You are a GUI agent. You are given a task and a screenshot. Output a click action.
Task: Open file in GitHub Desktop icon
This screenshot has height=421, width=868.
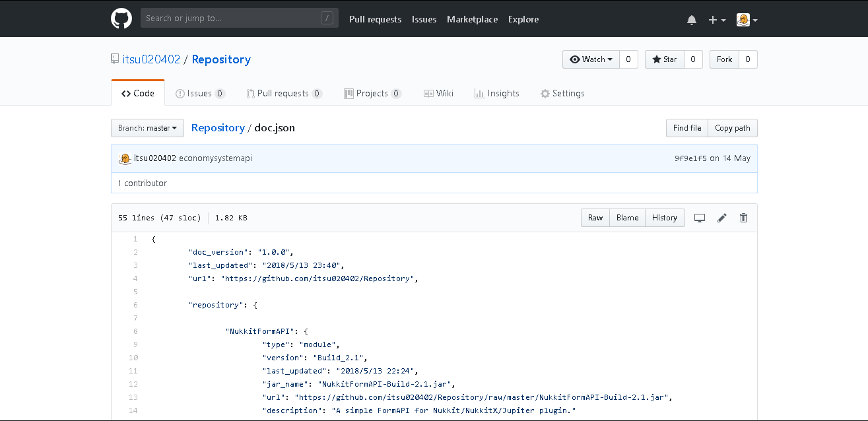coord(700,218)
